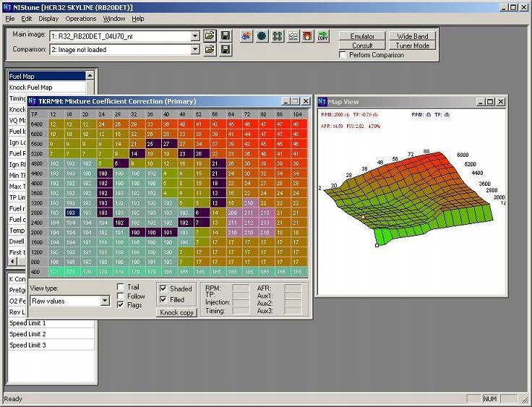The height and width of the screenshot is (407, 532).
Task: Select Speed Limit 1 in lower list
Action: [x=51, y=323]
